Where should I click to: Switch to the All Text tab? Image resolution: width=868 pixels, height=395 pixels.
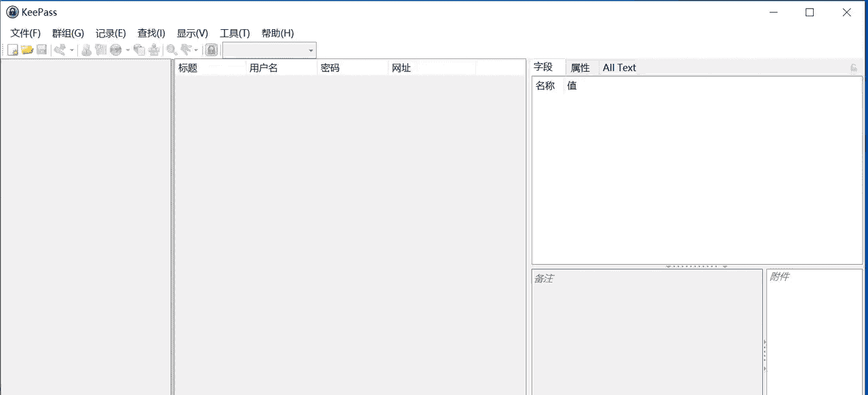(619, 67)
